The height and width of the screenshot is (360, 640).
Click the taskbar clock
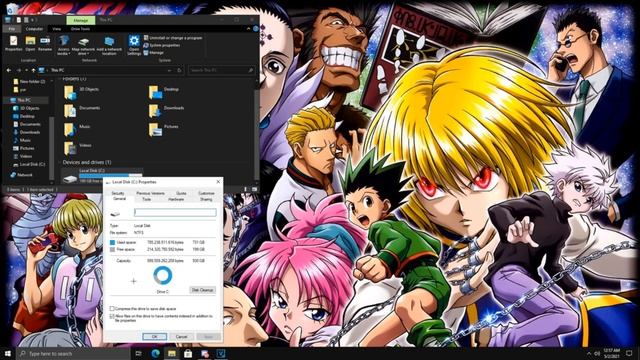(611, 353)
